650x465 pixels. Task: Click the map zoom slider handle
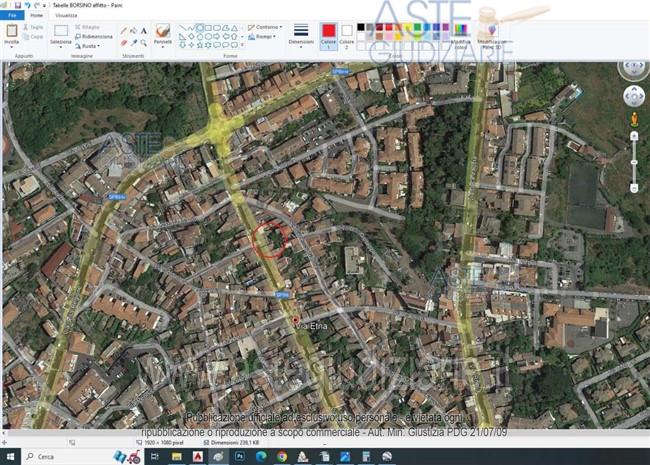[x=634, y=161]
